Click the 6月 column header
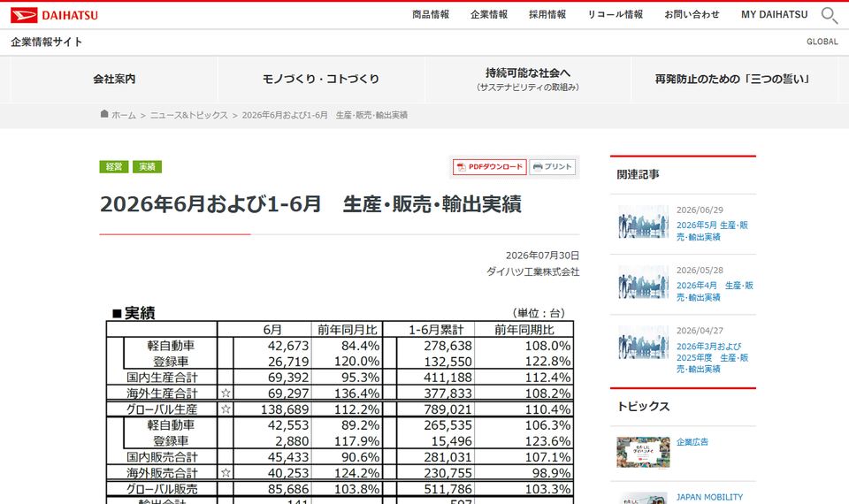 (x=272, y=330)
